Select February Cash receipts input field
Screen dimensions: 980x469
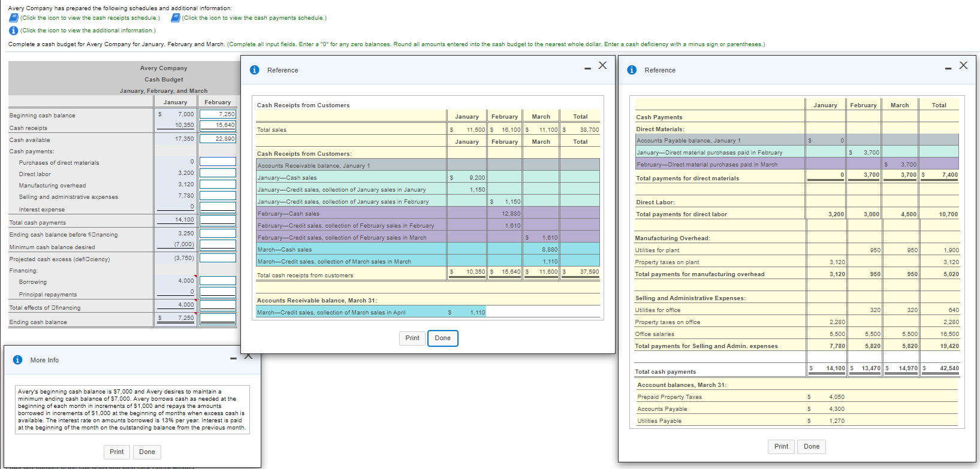[x=218, y=125]
